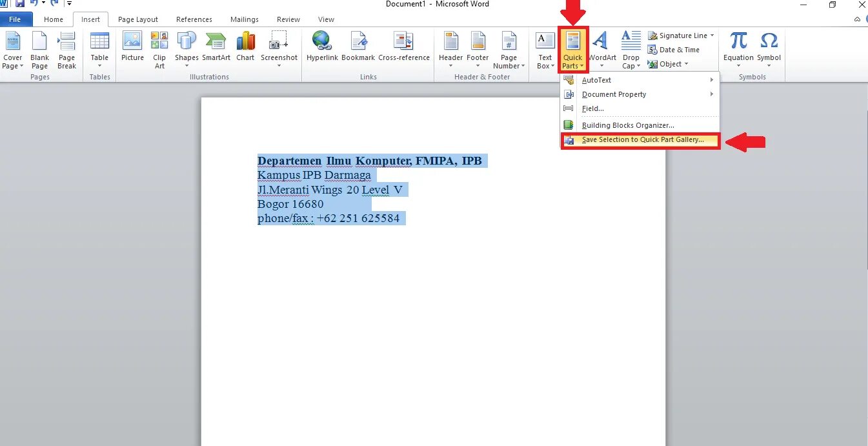868x446 pixels.
Task: Insert a Text Box
Action: (x=545, y=50)
